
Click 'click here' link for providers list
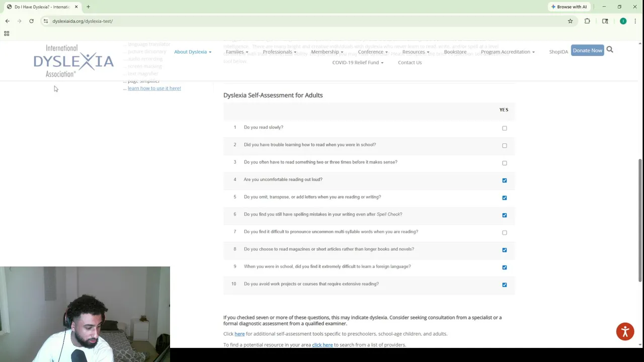[x=322, y=345]
